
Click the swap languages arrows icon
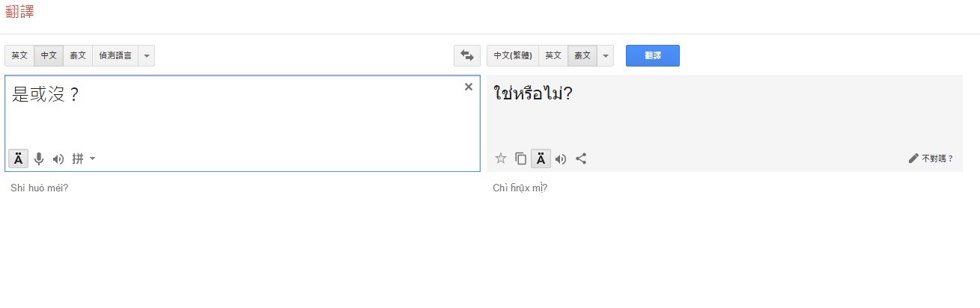click(x=467, y=55)
